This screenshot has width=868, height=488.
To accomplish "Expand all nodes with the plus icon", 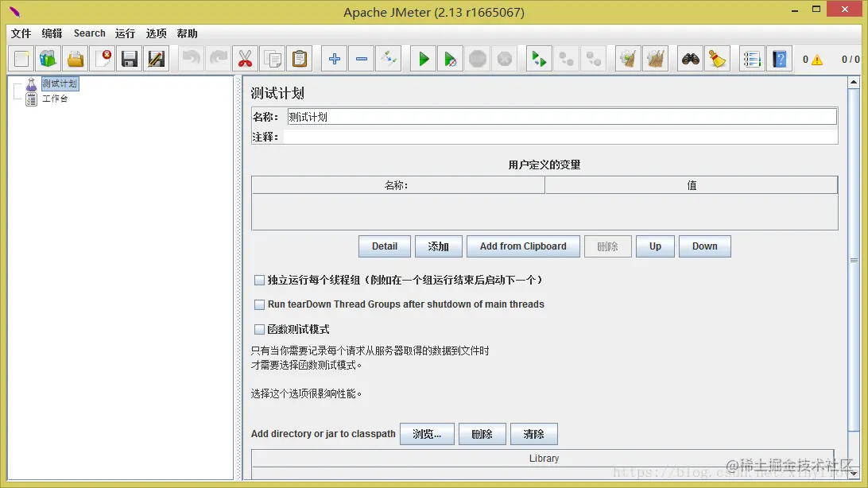I will pos(335,59).
